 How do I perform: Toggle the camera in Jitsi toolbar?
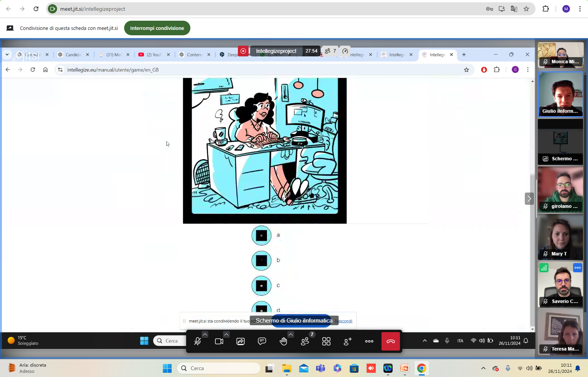pyautogui.click(x=219, y=341)
